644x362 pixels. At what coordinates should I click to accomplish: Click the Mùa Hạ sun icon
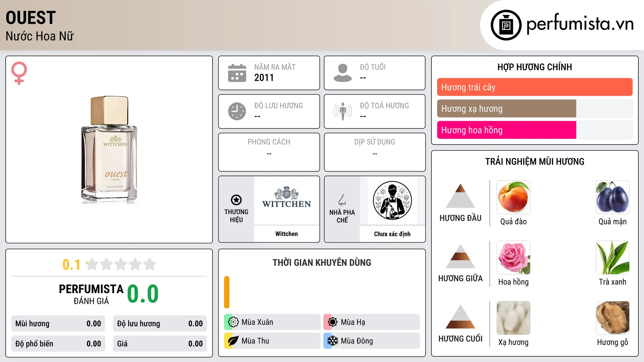pyautogui.click(x=333, y=322)
